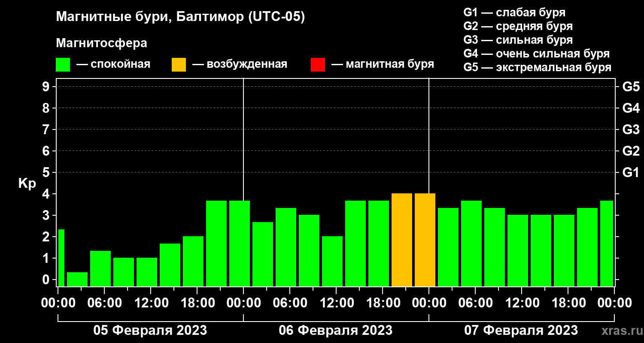Image resolution: width=644 pixels, height=343 pixels.
Task: Select the chart title 'Магнитные бури, Балтимор (UTC-05)'
Action: 180,17
